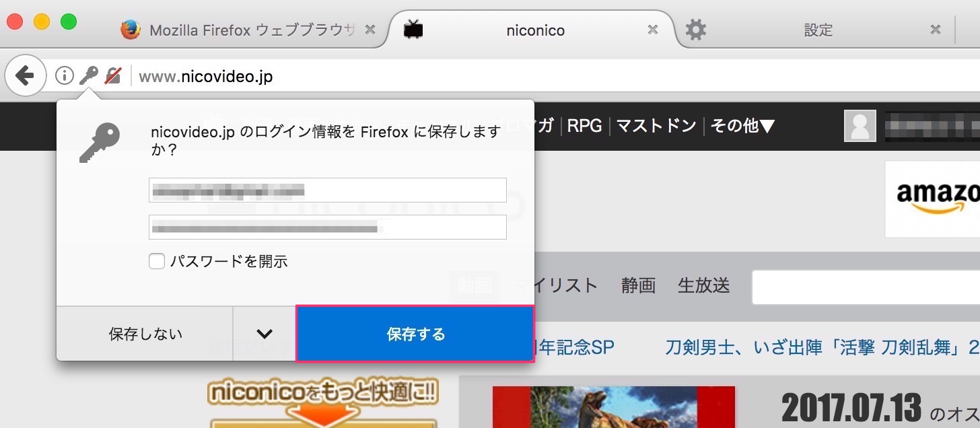The height and width of the screenshot is (428, 980).
Task: Expand the dropdown arrow next to 保存しない
Action: (x=265, y=334)
